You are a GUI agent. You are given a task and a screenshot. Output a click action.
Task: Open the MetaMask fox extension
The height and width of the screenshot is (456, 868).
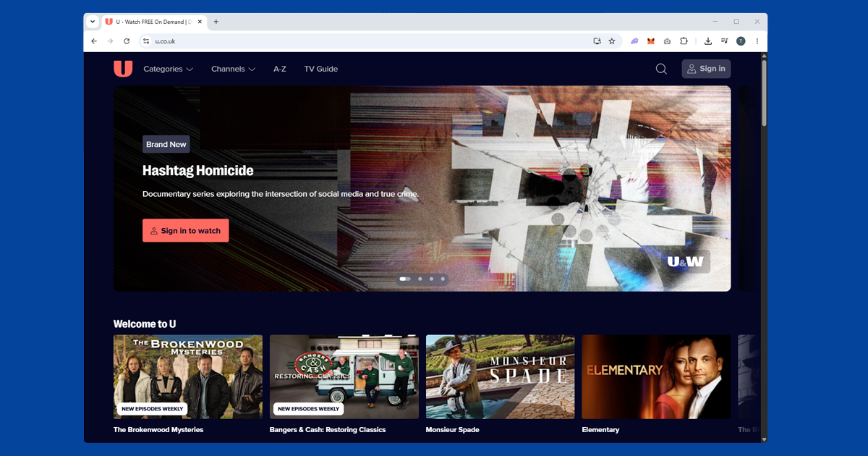point(650,41)
